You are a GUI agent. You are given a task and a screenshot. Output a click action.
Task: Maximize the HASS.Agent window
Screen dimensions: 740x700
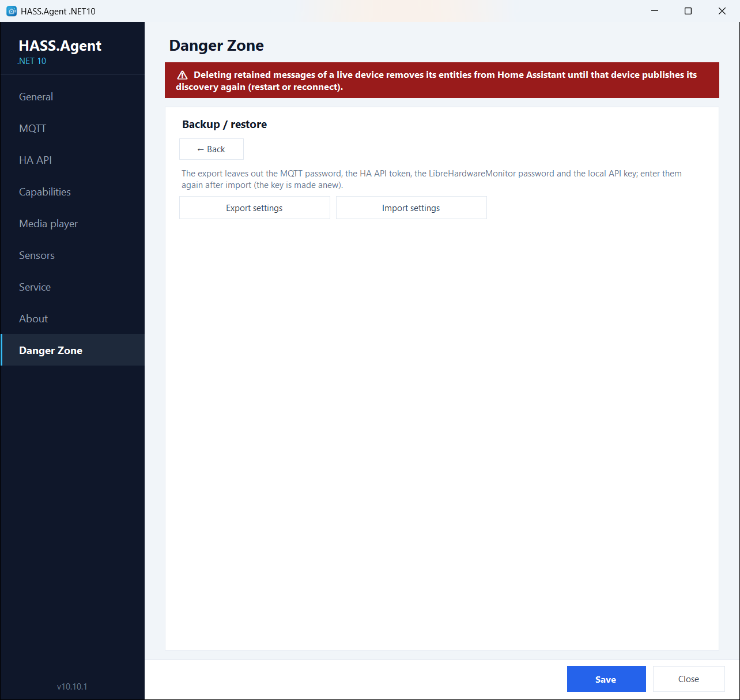pyautogui.click(x=688, y=11)
